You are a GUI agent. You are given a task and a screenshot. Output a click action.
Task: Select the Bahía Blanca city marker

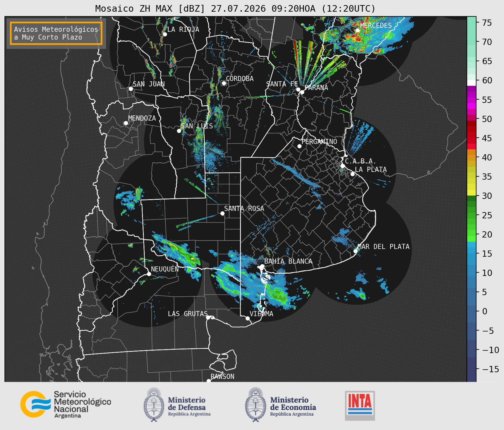tap(262, 266)
